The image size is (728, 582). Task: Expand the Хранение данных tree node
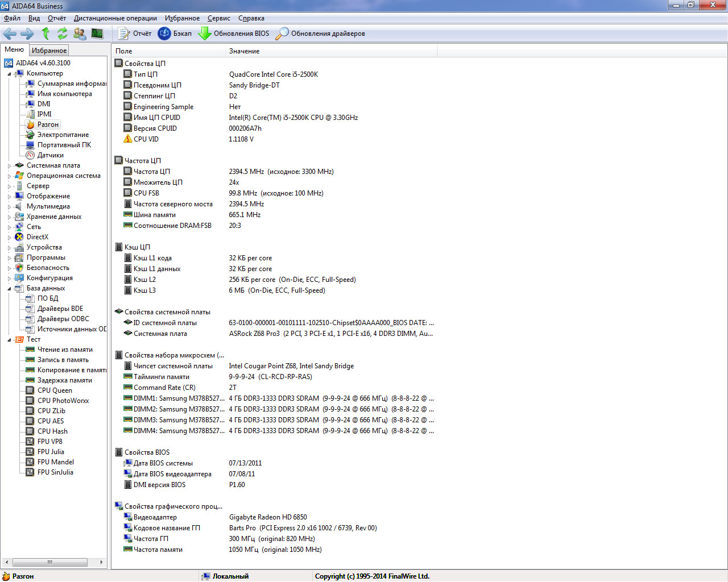tap(9, 217)
